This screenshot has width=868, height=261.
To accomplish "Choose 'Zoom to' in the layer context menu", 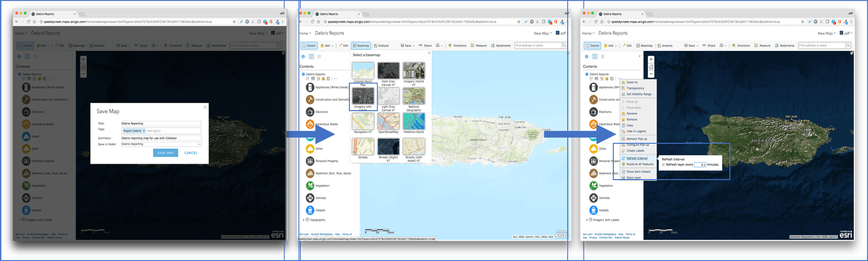I will 638,82.
